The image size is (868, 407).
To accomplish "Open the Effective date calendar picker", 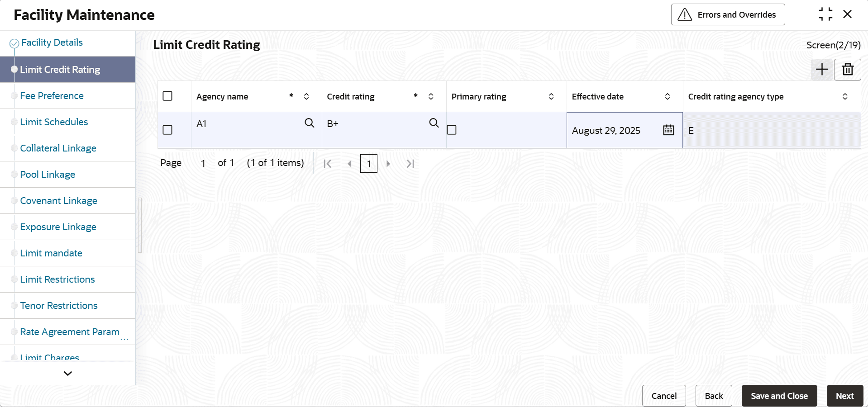I will click(x=668, y=130).
